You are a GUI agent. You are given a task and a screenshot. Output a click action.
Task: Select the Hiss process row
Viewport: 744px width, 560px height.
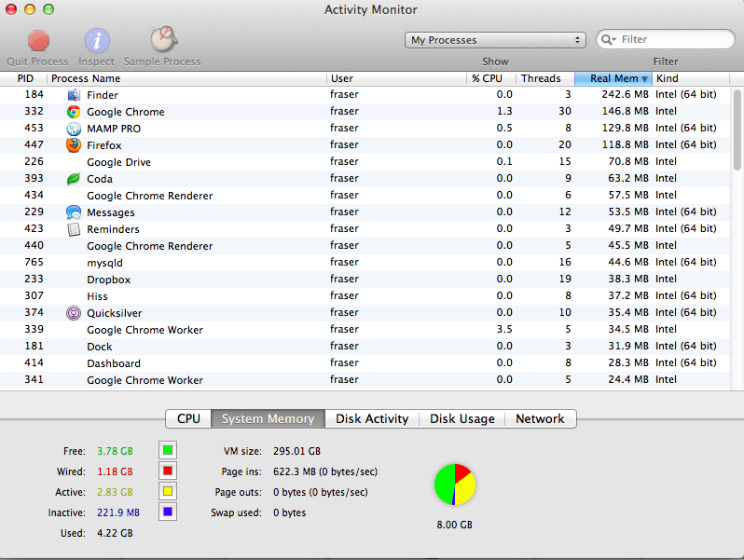click(x=365, y=296)
